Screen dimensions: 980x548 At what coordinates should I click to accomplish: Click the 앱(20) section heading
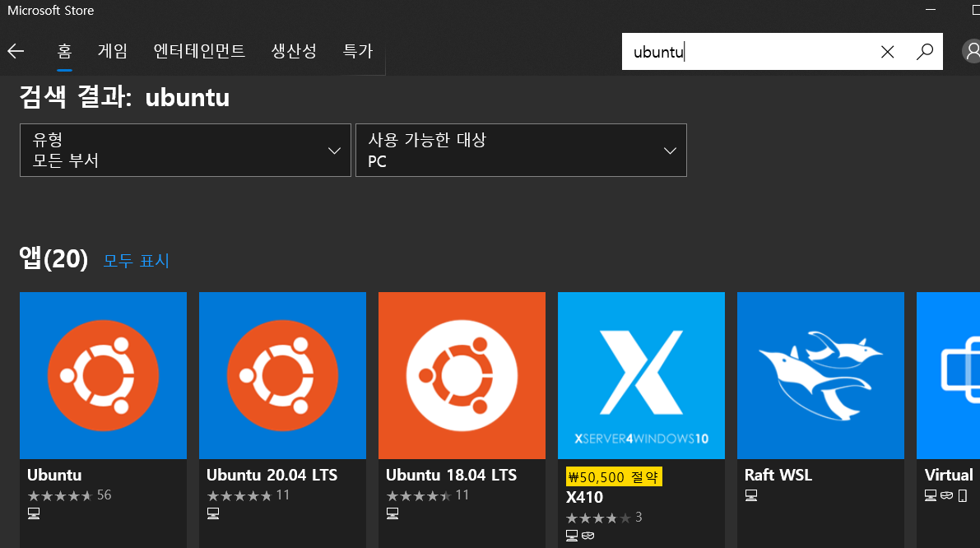coord(53,258)
